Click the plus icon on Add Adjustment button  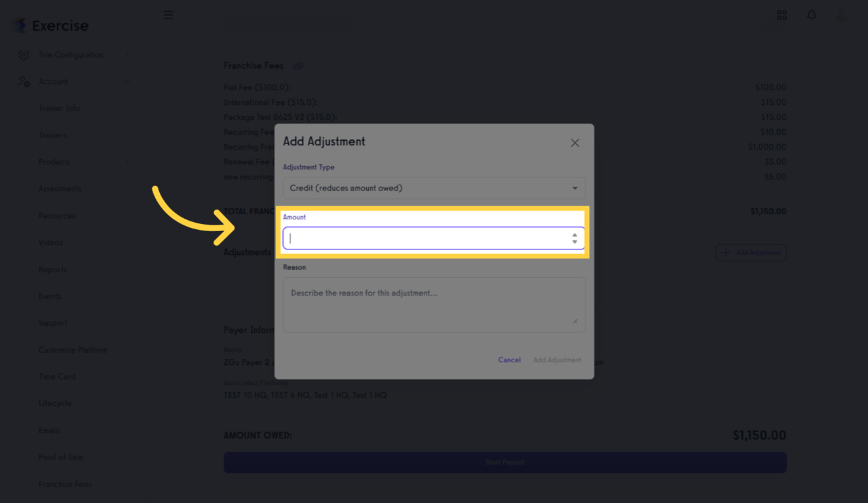tap(725, 252)
